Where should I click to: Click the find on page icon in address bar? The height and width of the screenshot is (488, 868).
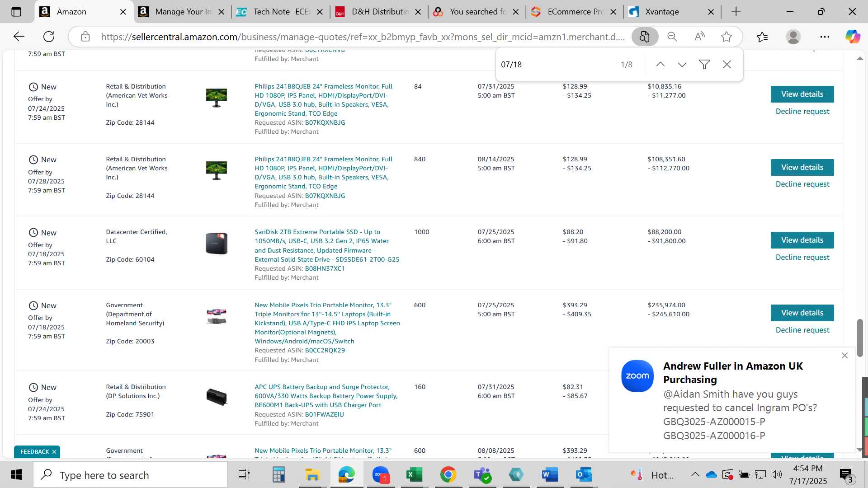(x=645, y=37)
